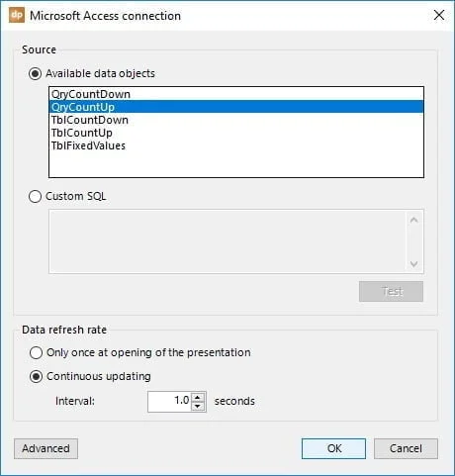Viewport: 455px width, 476px height.
Task: Select Continuous updating refresh option
Action: coord(36,376)
